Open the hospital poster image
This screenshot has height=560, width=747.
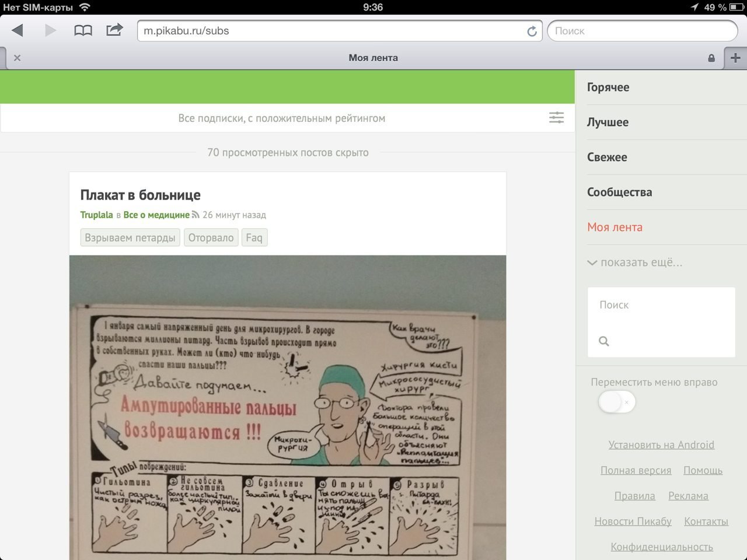click(288, 408)
